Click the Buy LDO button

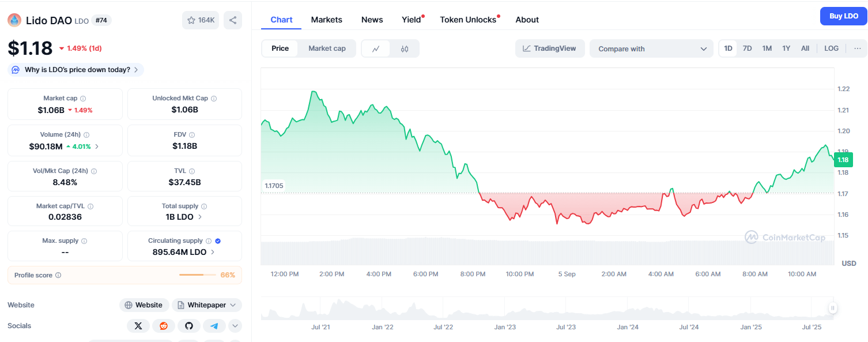coord(844,16)
